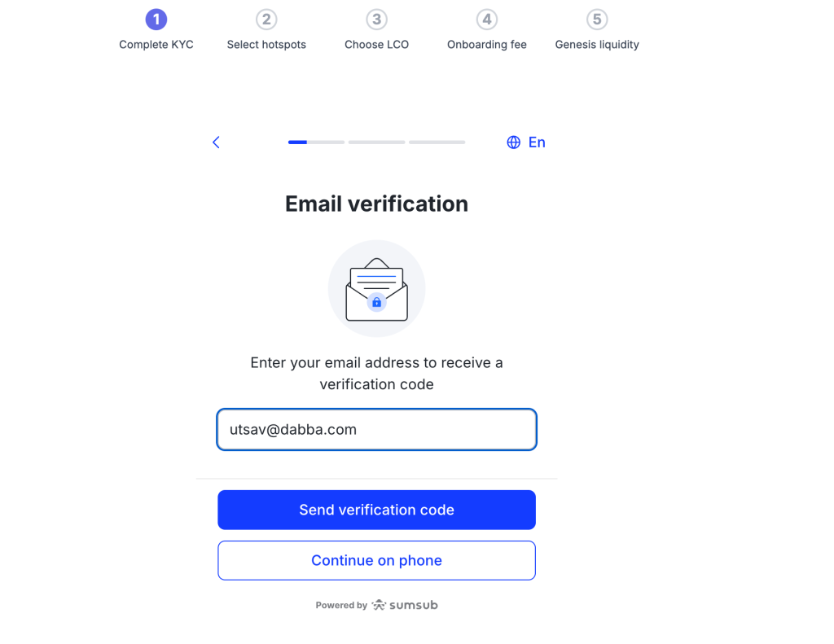Select step 3 circle icon
Image resolution: width=834 pixels, height=644 pixels.
376,20
